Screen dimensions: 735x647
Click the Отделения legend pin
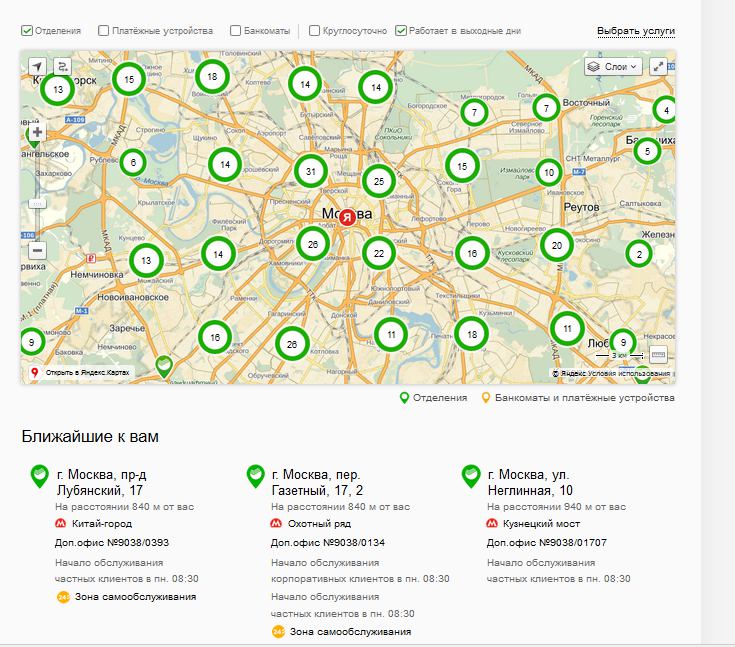coord(404,398)
